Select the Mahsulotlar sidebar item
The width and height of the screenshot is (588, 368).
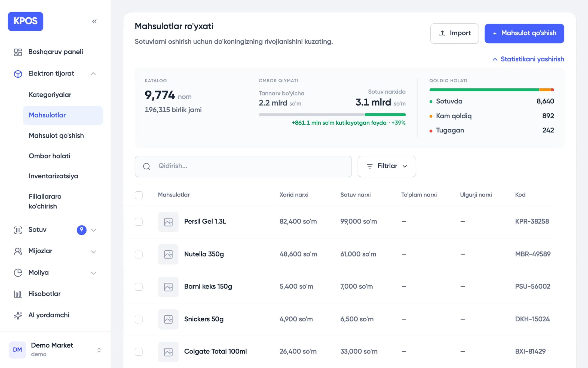click(63, 115)
